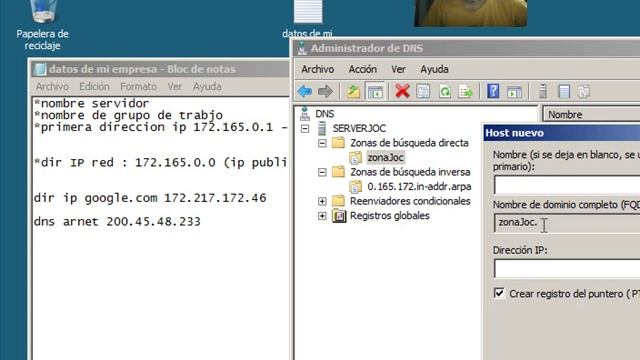640x360 pixels.
Task: Click the New server tower toolbar icon
Action: (x=542, y=91)
